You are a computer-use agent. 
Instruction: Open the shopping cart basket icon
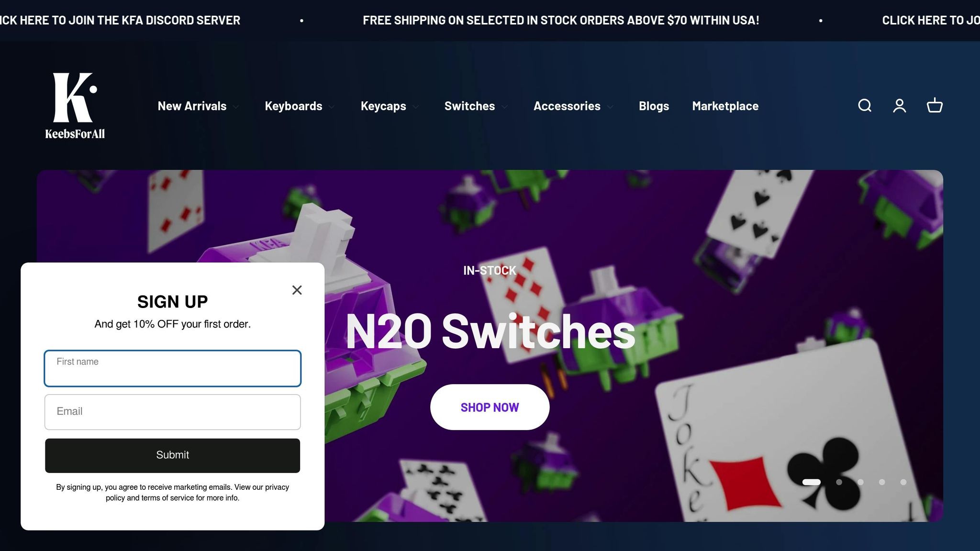935,106
